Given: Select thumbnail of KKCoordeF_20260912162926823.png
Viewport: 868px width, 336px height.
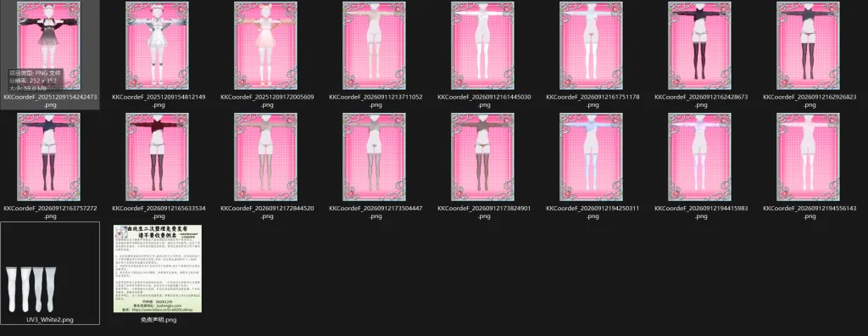Looking at the screenshot, I should coord(808,46).
